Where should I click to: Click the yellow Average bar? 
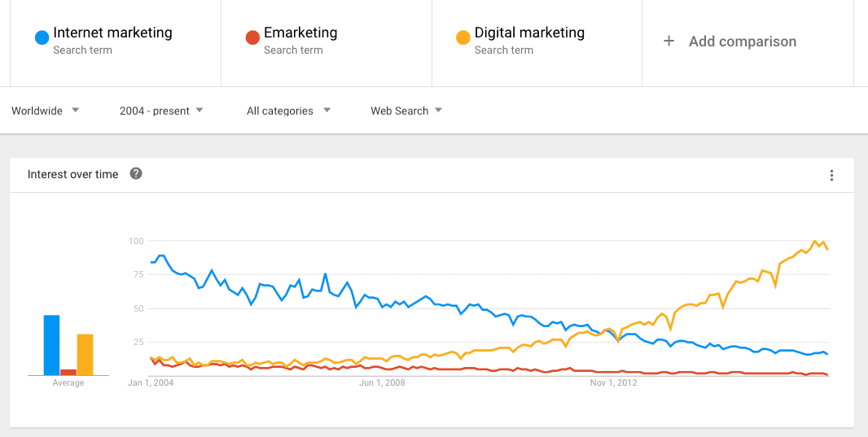point(85,355)
